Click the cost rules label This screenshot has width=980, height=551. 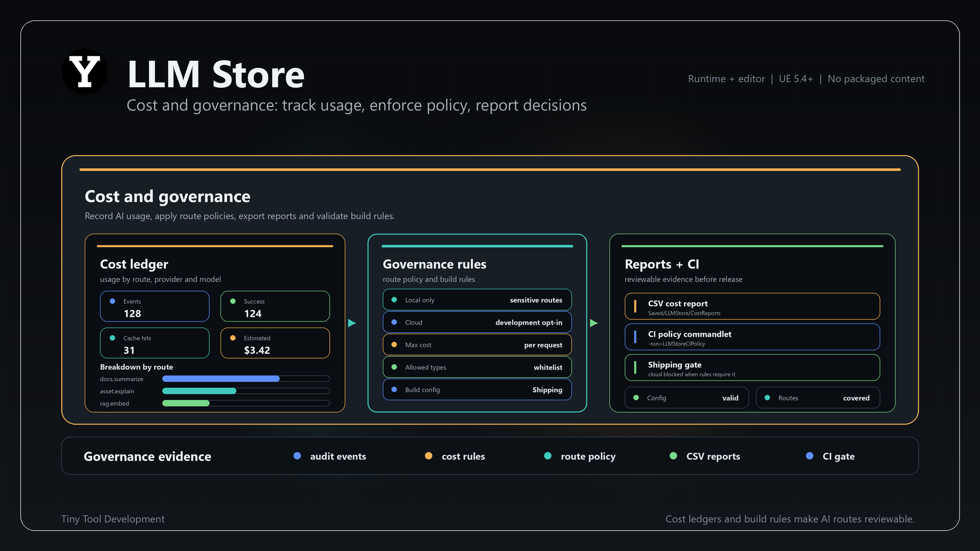coord(463,456)
